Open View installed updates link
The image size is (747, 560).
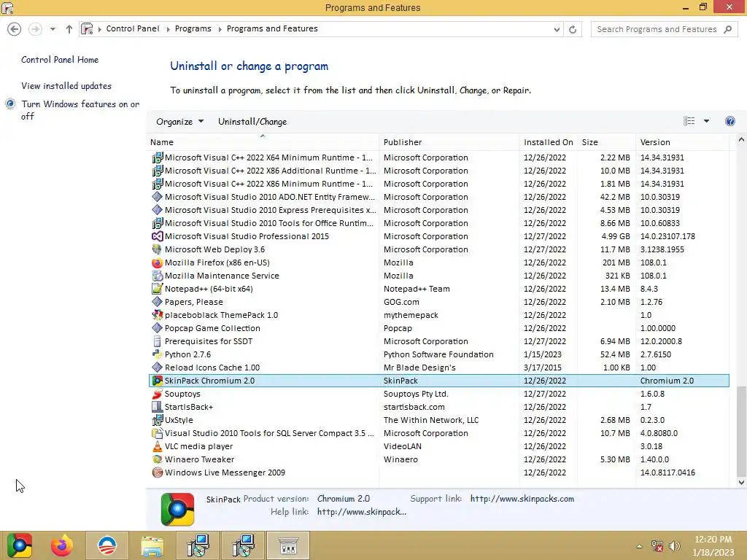click(x=66, y=86)
